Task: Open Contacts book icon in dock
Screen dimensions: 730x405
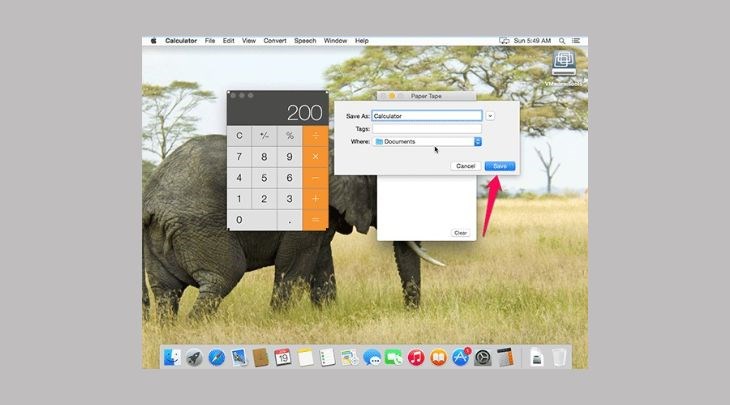Action: [261, 358]
